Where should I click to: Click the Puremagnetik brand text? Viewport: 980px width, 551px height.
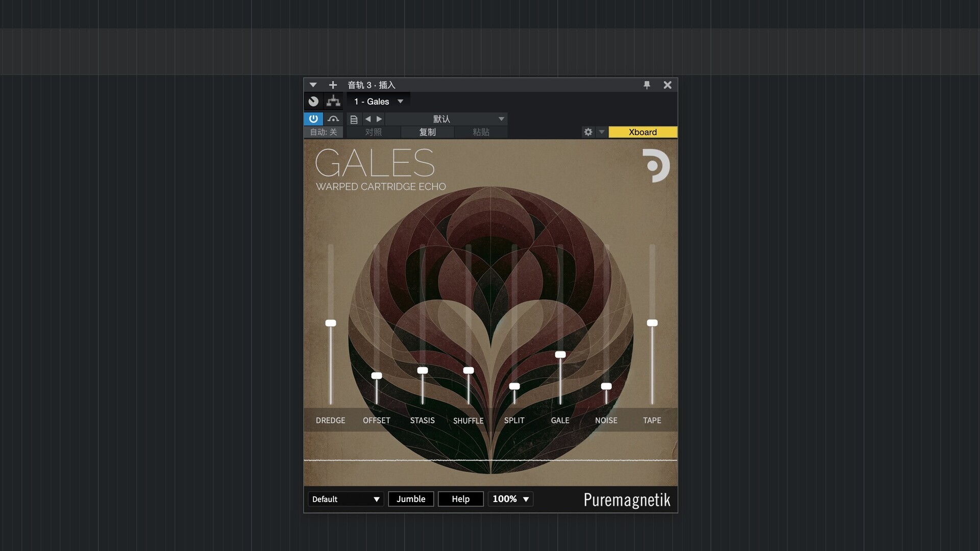coord(627,500)
